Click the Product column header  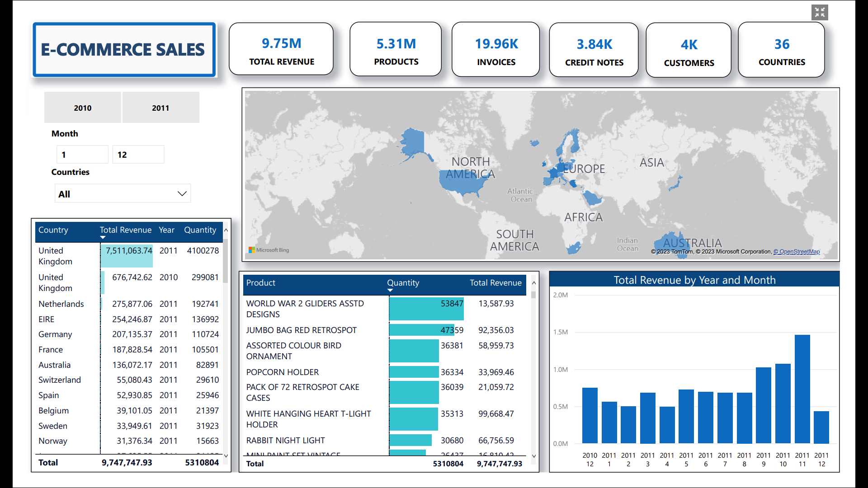click(x=261, y=283)
